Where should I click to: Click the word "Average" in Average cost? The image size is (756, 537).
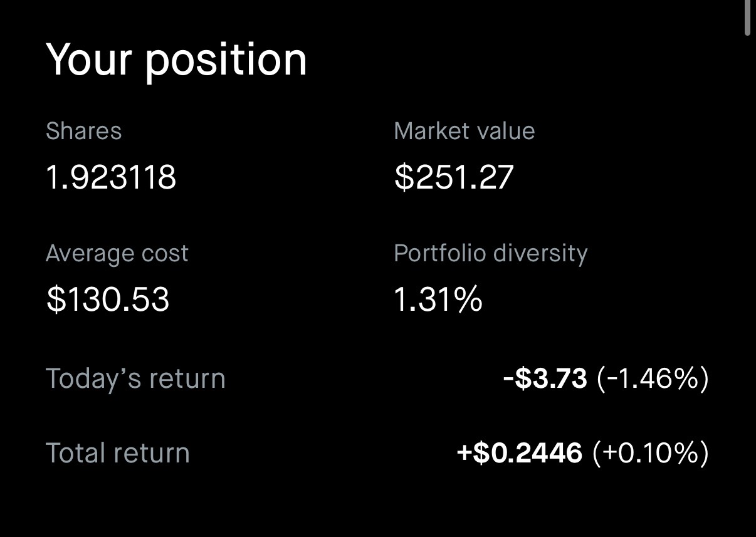coord(90,254)
